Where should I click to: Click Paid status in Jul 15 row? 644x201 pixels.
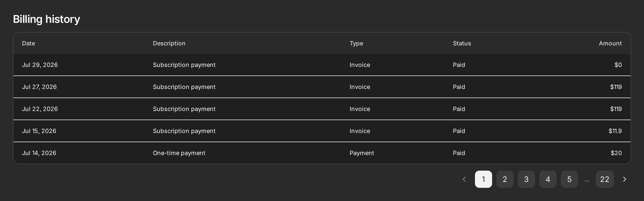click(x=459, y=131)
